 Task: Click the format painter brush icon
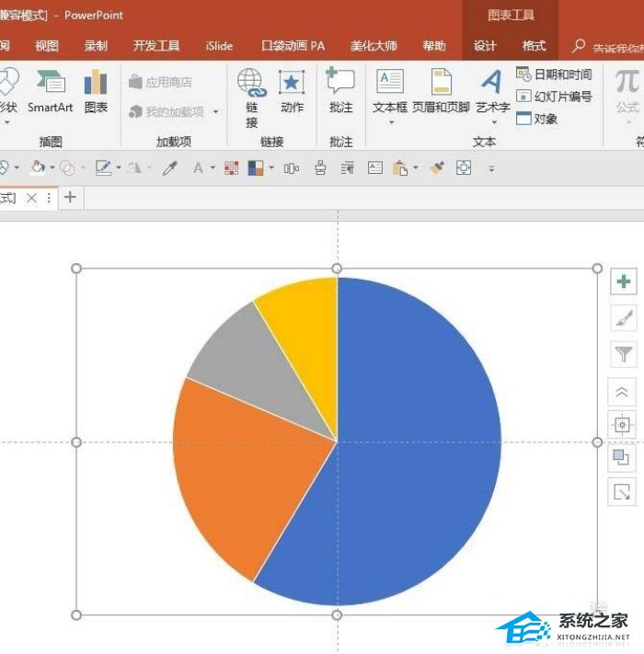(x=437, y=168)
